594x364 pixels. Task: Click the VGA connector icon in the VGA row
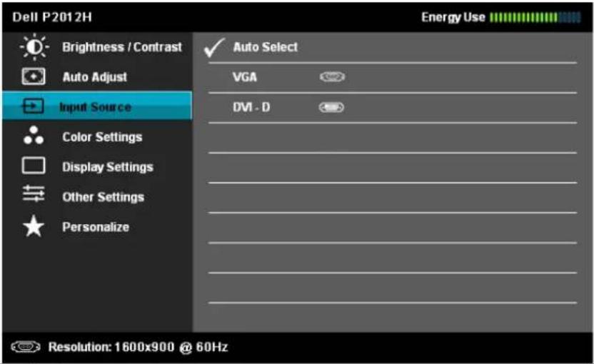pyautogui.click(x=332, y=77)
